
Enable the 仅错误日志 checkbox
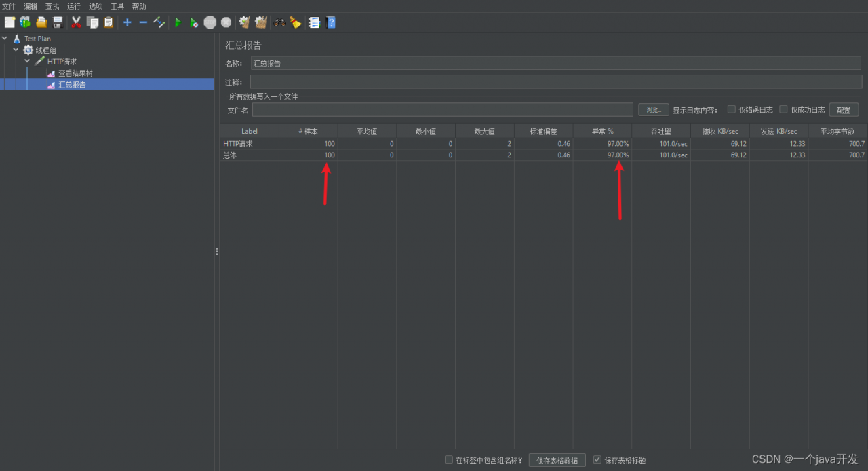pyautogui.click(x=732, y=109)
